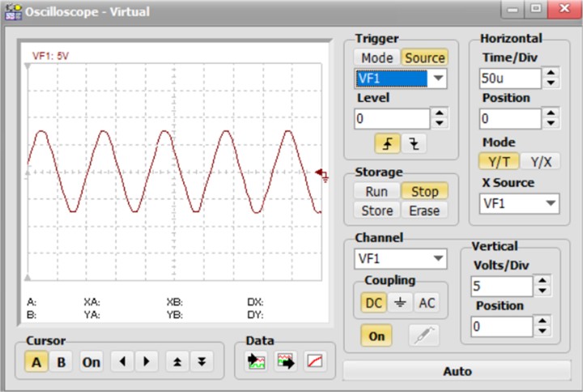The height and width of the screenshot is (392, 583).
Task: Click the VF1: 5V waveform label
Action: click(50, 56)
